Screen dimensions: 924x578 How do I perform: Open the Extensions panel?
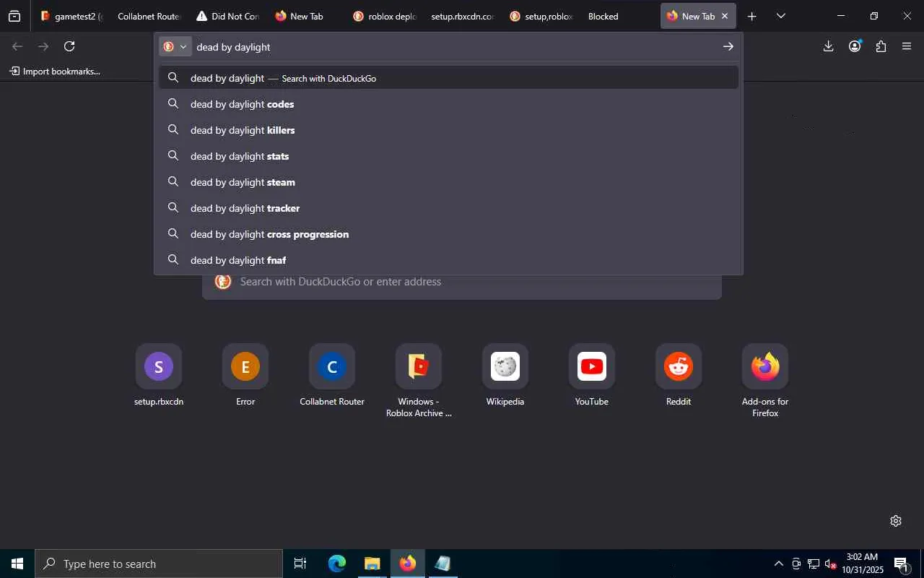tap(881, 46)
